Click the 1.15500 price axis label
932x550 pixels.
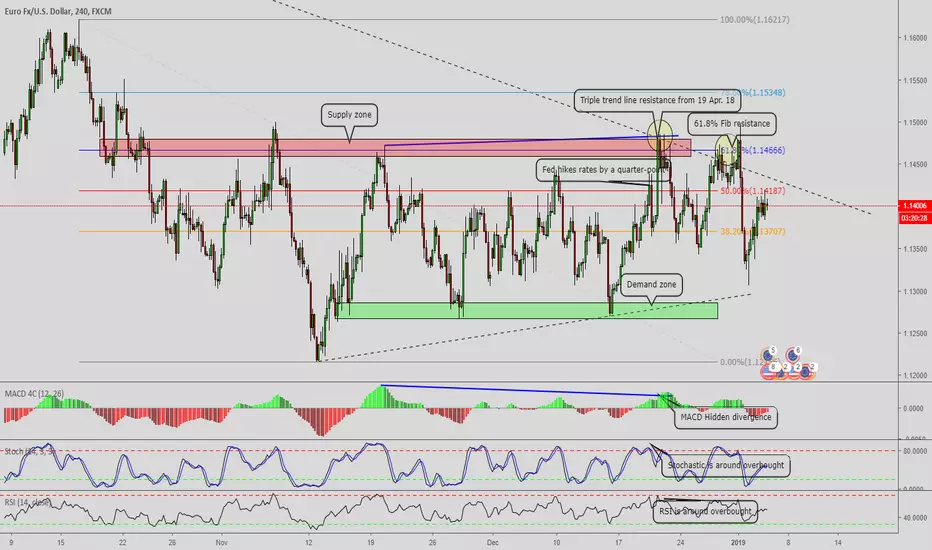tap(915, 80)
